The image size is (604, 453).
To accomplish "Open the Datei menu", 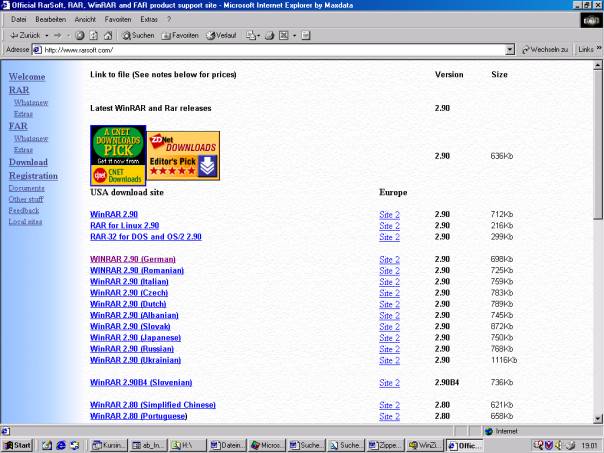I will click(18, 19).
